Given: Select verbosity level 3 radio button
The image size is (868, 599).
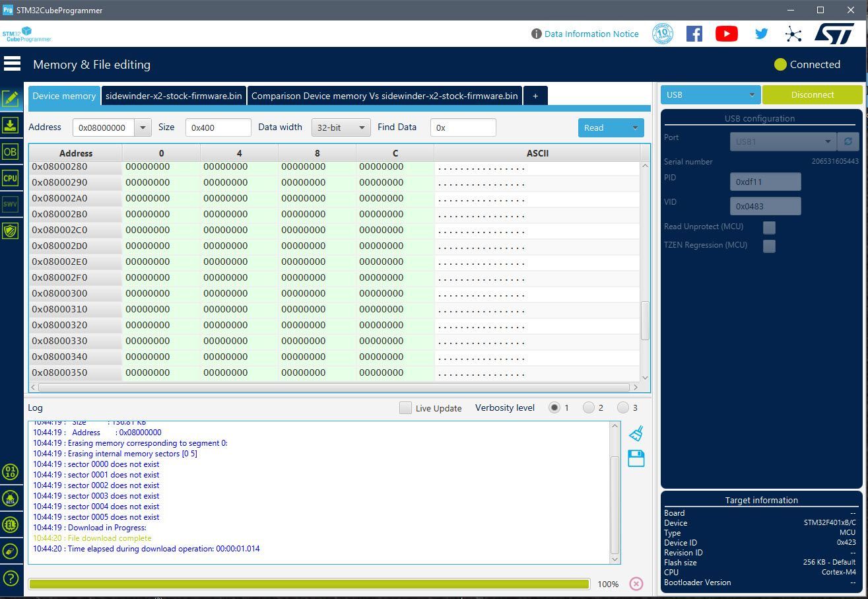Looking at the screenshot, I should pyautogui.click(x=623, y=408).
